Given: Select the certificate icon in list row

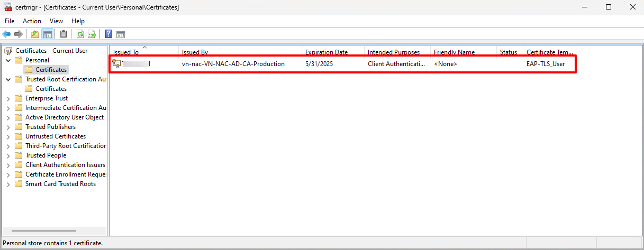Looking at the screenshot, I should [116, 64].
